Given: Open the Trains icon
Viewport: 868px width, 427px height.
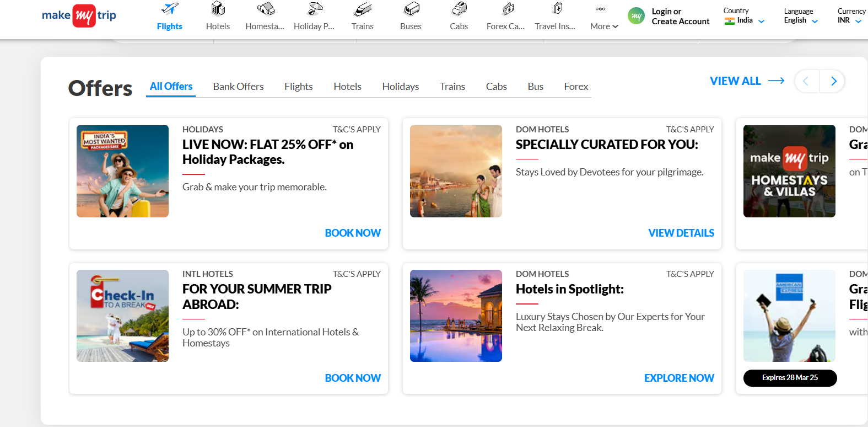Looking at the screenshot, I should (x=363, y=9).
